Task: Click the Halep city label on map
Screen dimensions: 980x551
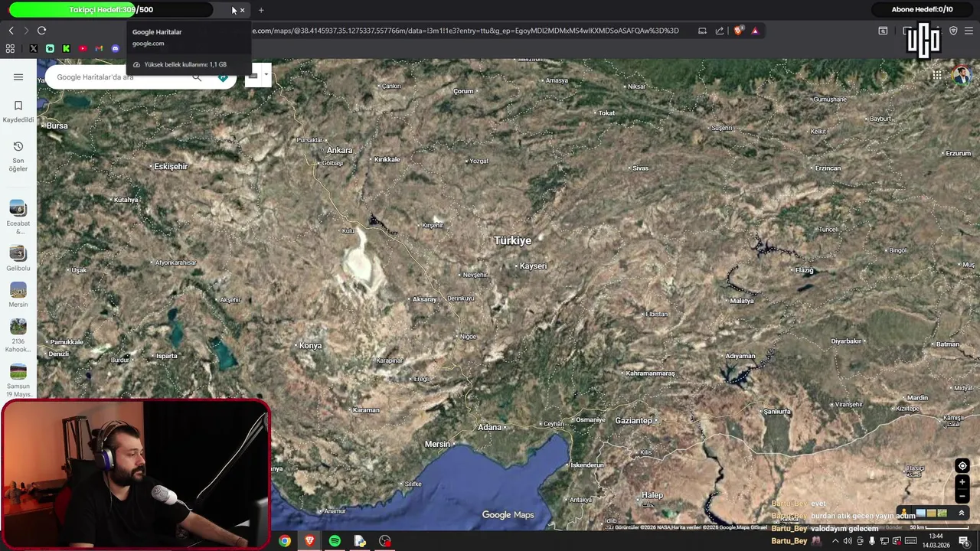Action: coord(652,495)
